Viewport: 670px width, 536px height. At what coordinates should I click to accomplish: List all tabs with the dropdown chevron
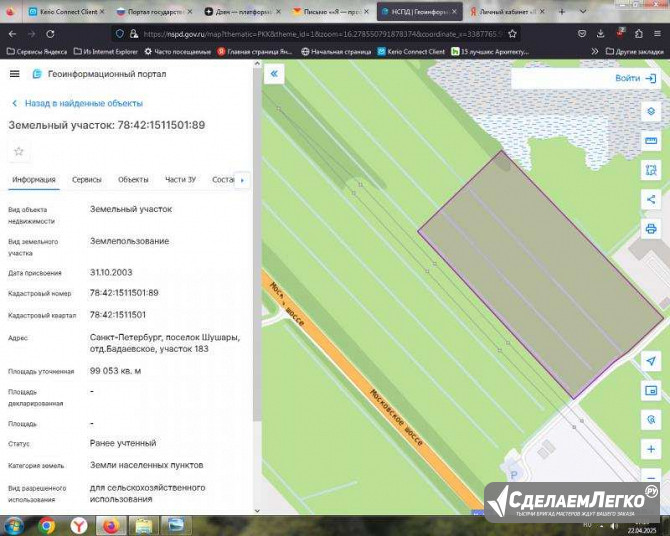click(x=582, y=12)
